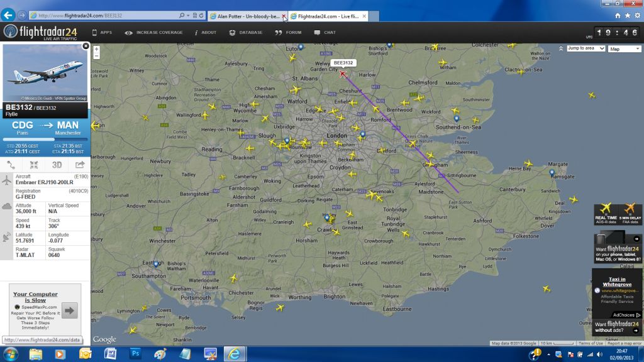The width and height of the screenshot is (644, 362).
Task: Open the INCREASE COVERAGE page
Action: click(x=154, y=33)
